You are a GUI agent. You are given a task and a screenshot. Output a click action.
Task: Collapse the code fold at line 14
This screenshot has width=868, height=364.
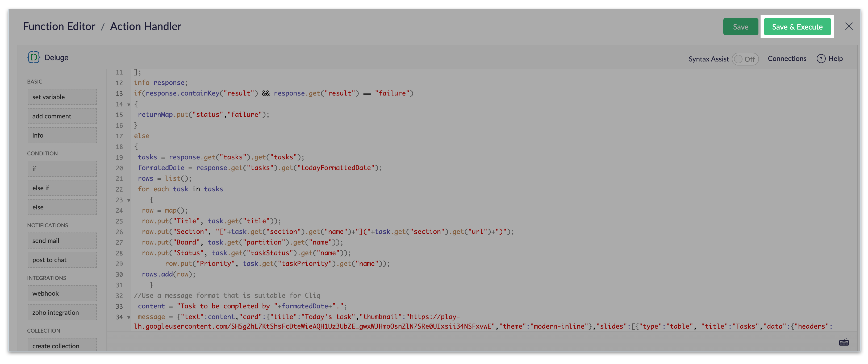tap(129, 105)
